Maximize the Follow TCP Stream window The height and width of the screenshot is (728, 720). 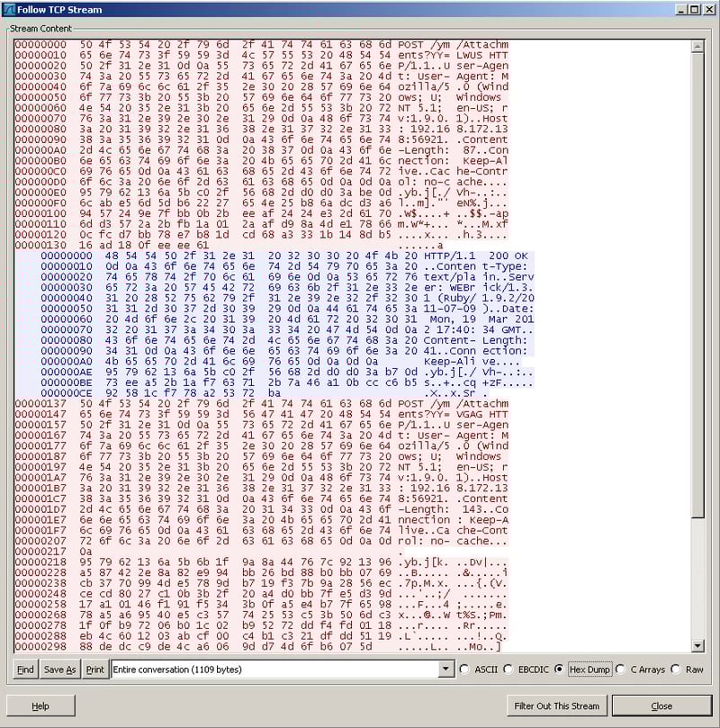694,9
